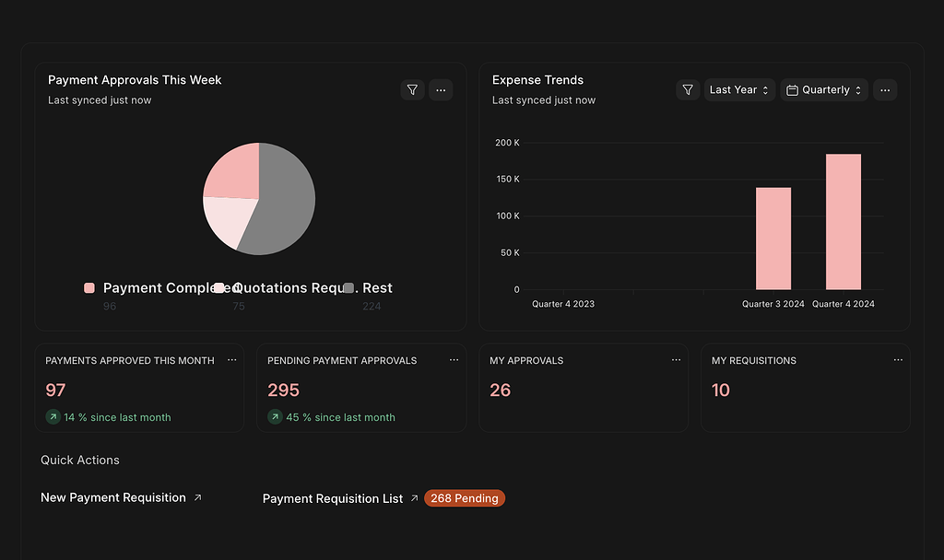Open New Payment Requisition
The height and width of the screenshot is (560, 944).
[x=115, y=496]
